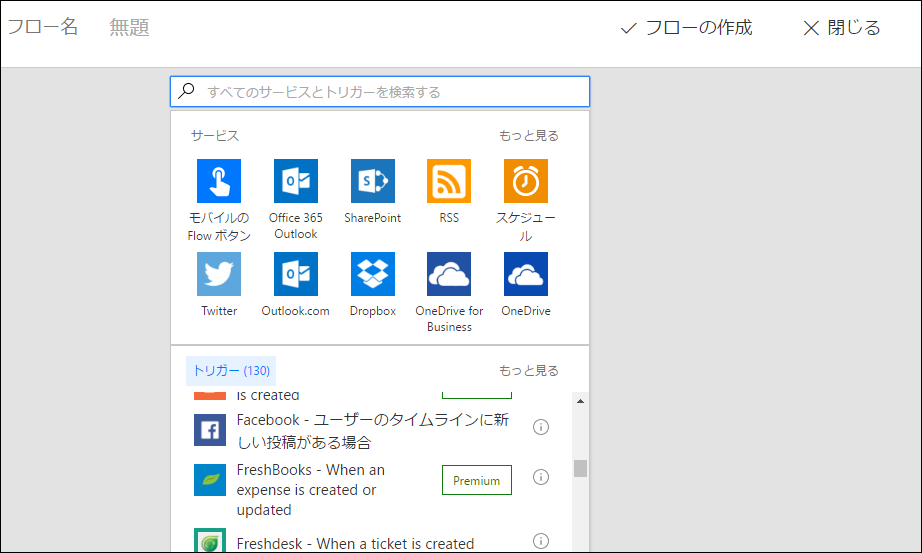Pick the Schedule (スケジュール) alarm clock icon
Viewport: 922px width, 553px height.
point(526,181)
